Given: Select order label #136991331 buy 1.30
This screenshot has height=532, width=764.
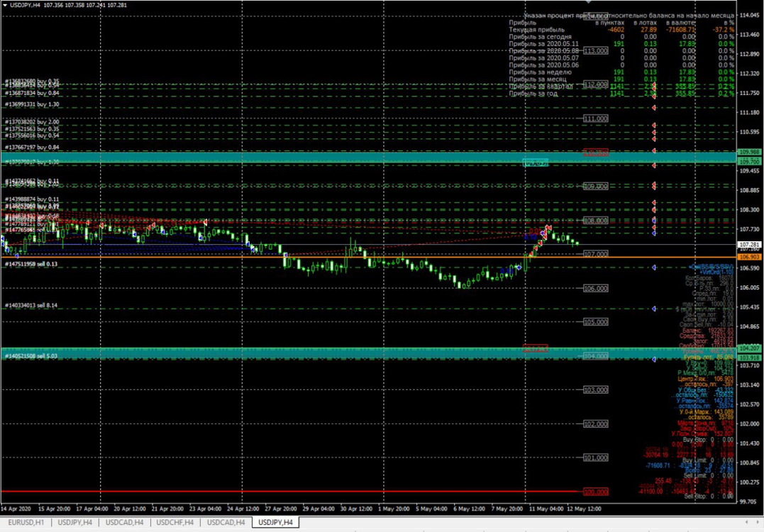Looking at the screenshot, I should point(32,104).
